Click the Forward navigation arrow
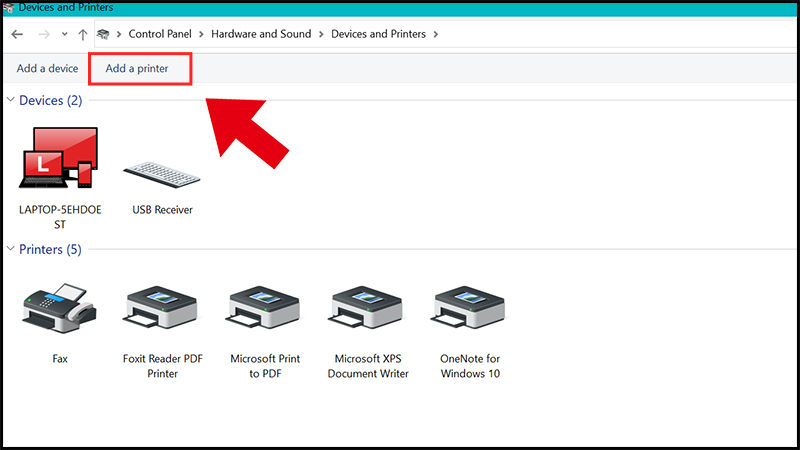The width and height of the screenshot is (800, 450). (44, 34)
